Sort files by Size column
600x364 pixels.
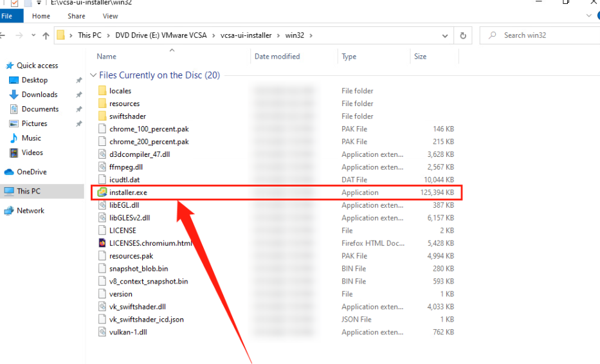tap(420, 56)
